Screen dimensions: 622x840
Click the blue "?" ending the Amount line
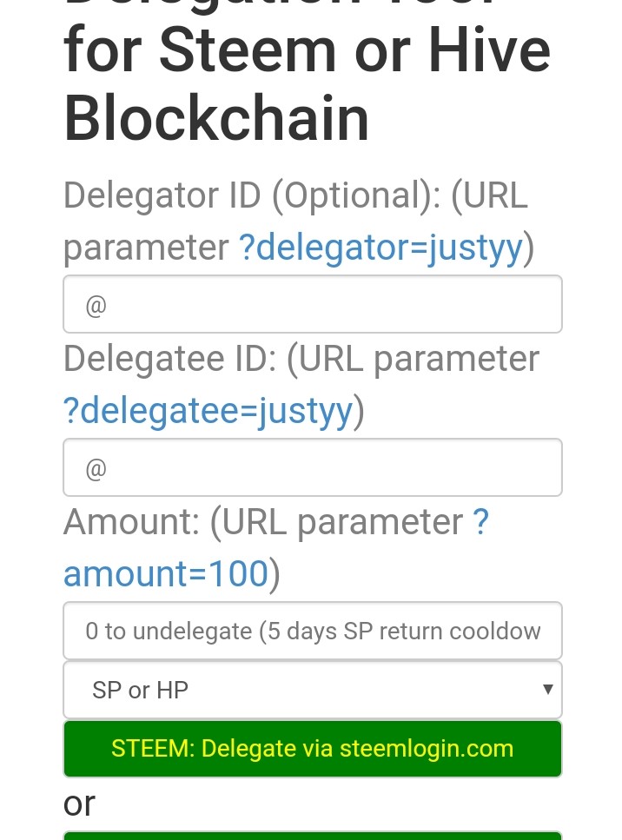click(480, 522)
